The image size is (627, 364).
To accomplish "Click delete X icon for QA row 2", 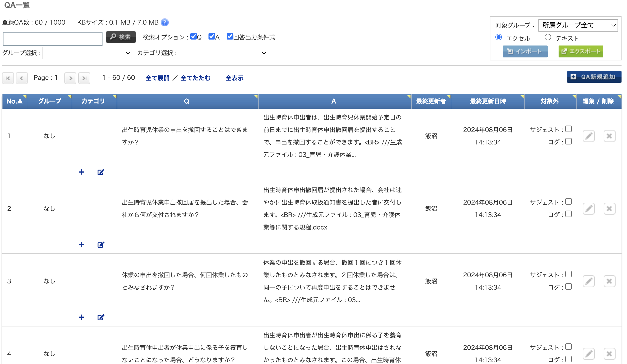I will (x=609, y=209).
